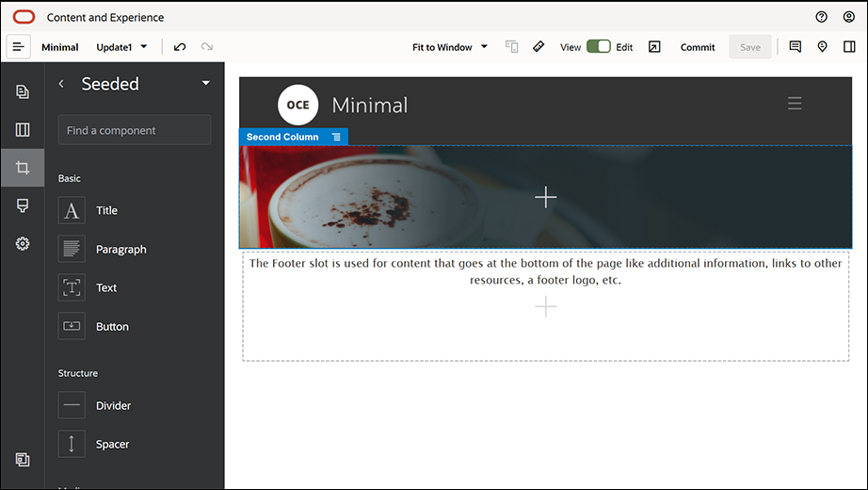
Task: Select the Button component icon
Action: tap(72, 326)
